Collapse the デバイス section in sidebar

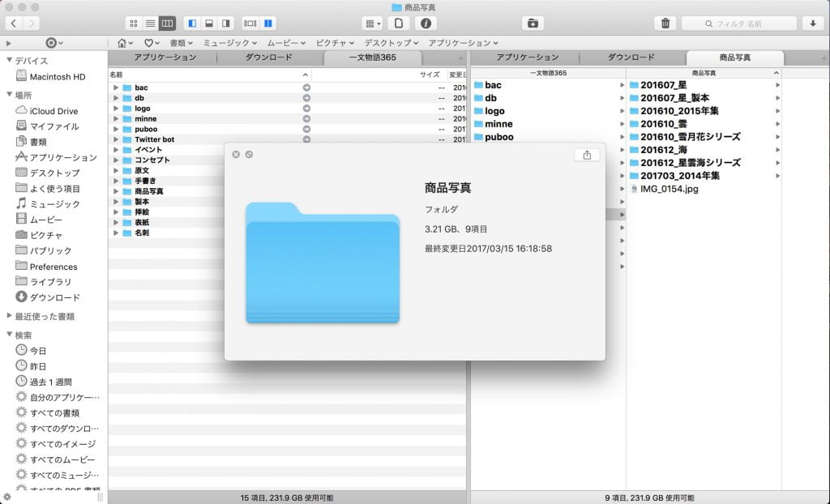pyautogui.click(x=9, y=60)
